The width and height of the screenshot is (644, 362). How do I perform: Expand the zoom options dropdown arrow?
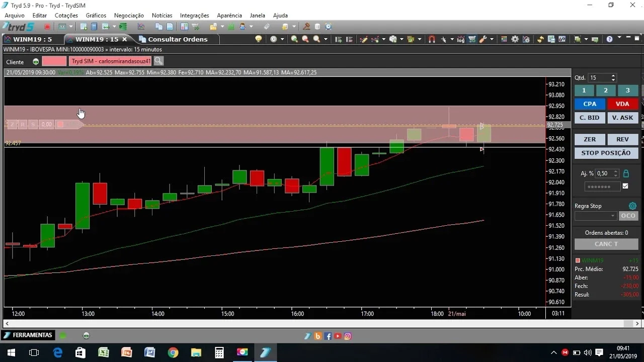(x=326, y=39)
